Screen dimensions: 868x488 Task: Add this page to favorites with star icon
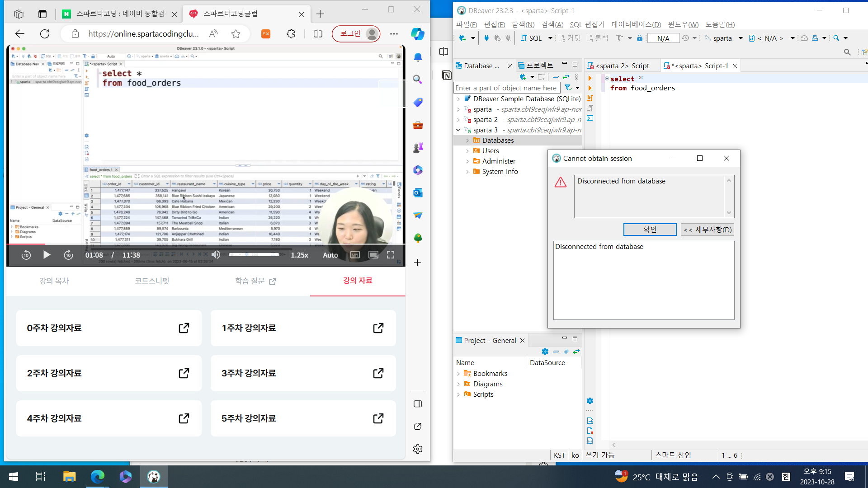coord(236,34)
